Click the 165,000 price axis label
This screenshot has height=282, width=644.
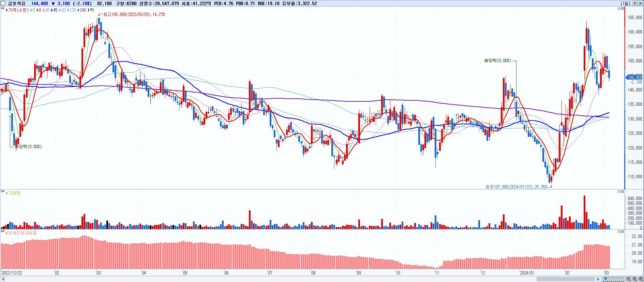pos(635,17)
